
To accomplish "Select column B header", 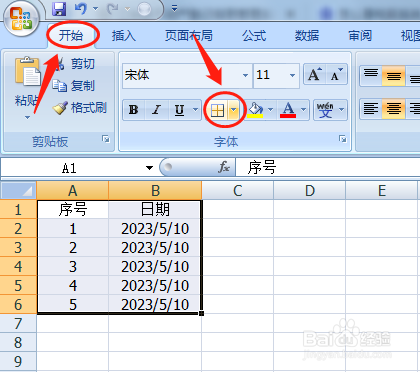I will [x=155, y=191].
